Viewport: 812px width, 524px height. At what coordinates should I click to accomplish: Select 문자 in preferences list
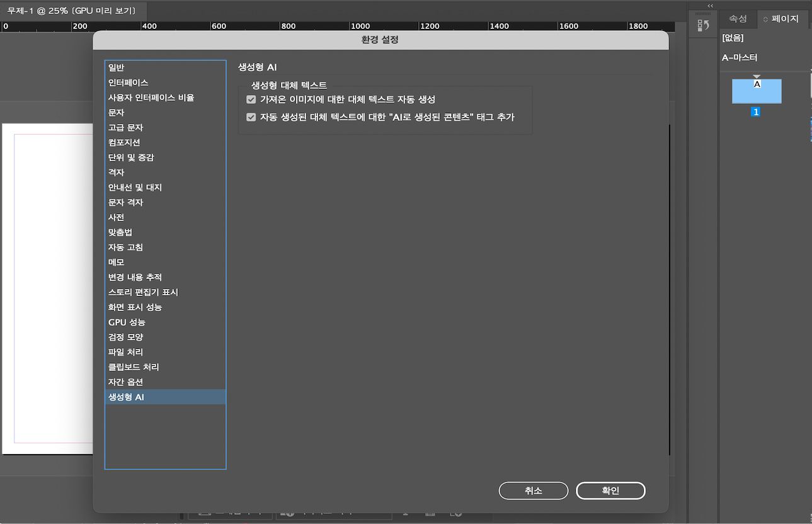165,113
